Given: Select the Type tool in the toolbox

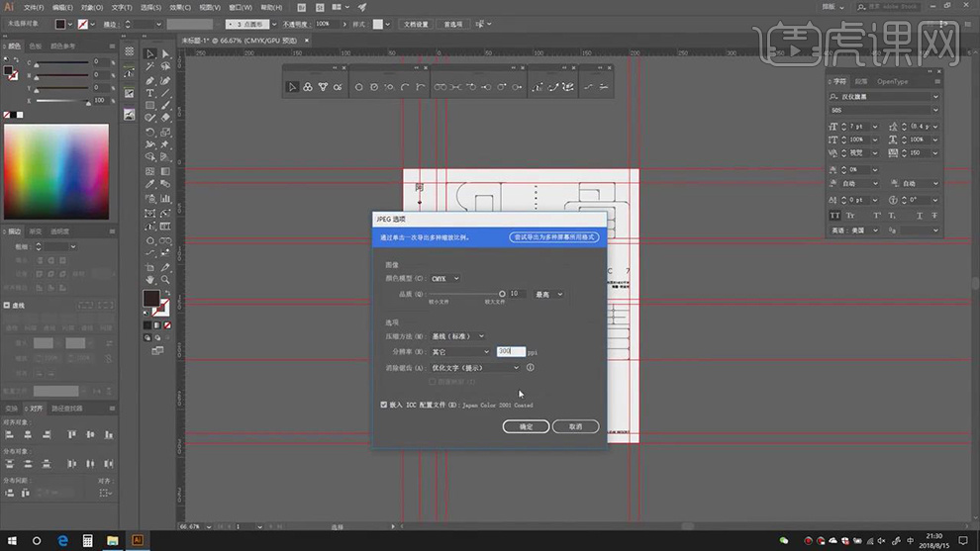Looking at the screenshot, I should (x=150, y=93).
